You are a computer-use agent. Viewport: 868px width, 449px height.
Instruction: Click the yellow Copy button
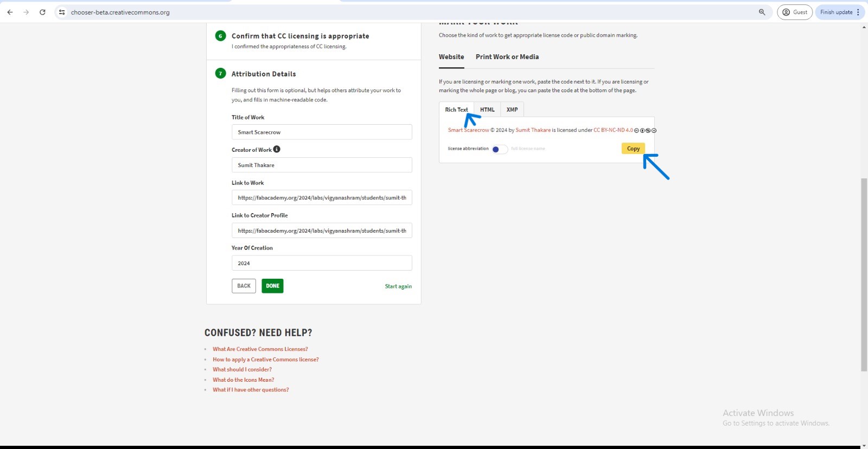point(633,149)
